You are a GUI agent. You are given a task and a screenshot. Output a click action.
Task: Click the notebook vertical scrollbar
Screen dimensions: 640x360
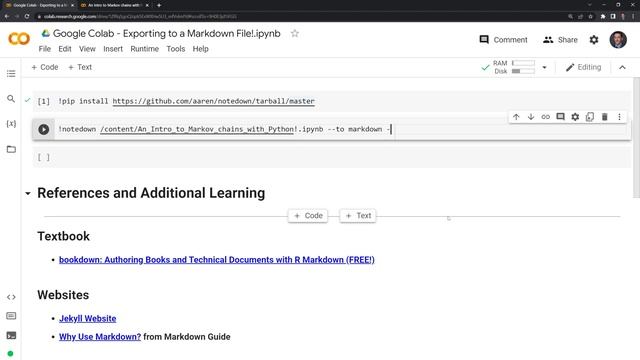636,137
